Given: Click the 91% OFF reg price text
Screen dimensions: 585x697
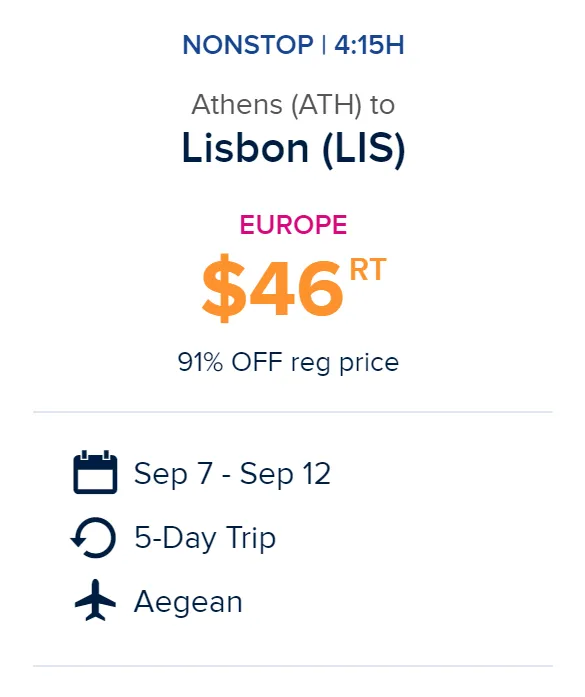Looking at the screenshot, I should (x=288, y=362).
